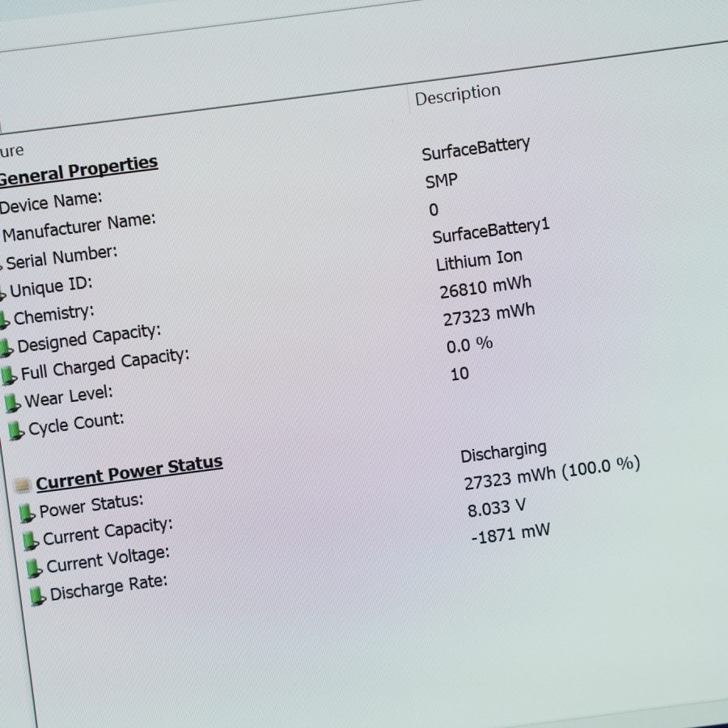Click the serial number value 0

click(434, 210)
